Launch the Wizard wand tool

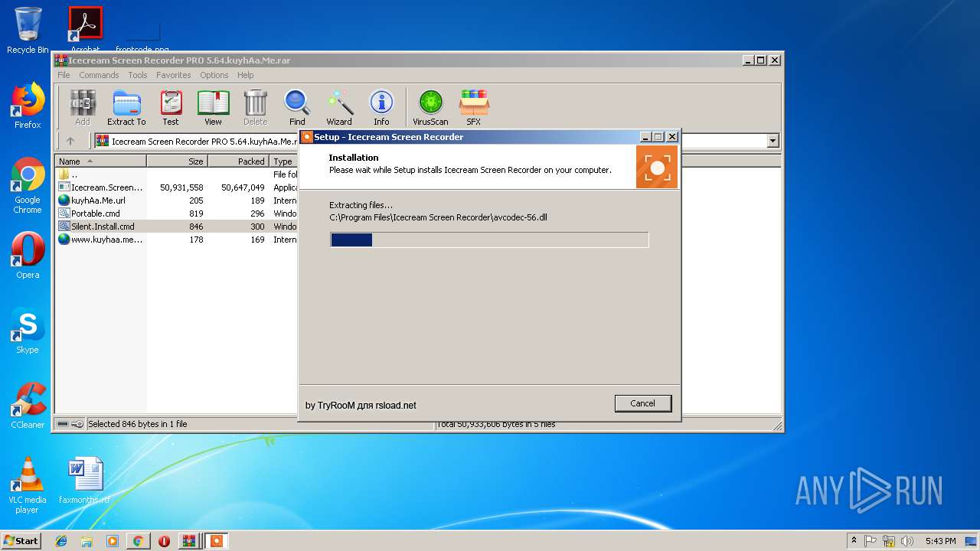(x=339, y=107)
